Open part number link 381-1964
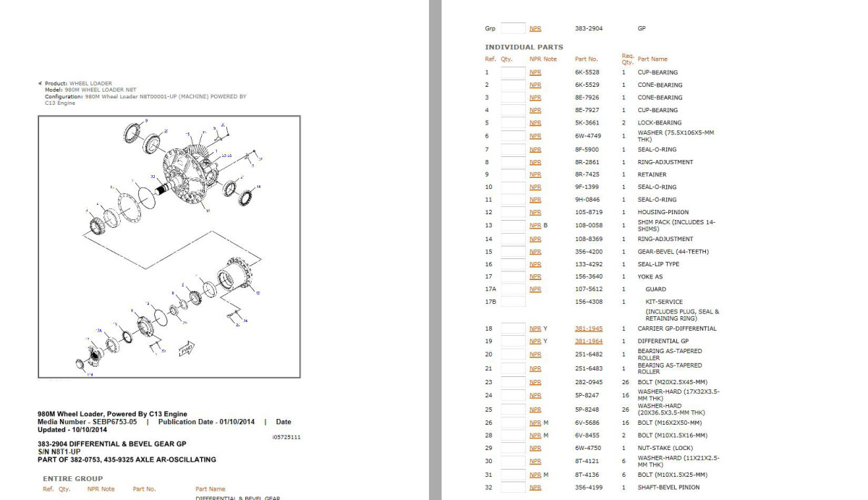This screenshot has height=500, width=868. click(588, 341)
